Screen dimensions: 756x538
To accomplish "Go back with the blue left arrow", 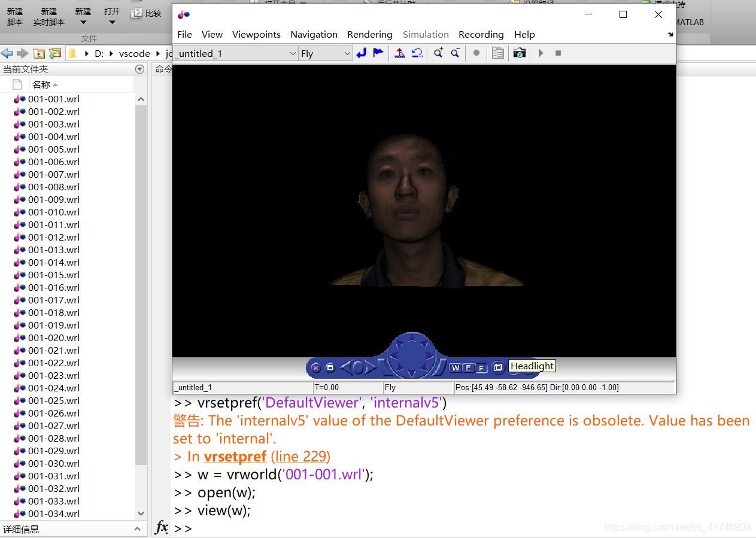I will coord(7,54).
